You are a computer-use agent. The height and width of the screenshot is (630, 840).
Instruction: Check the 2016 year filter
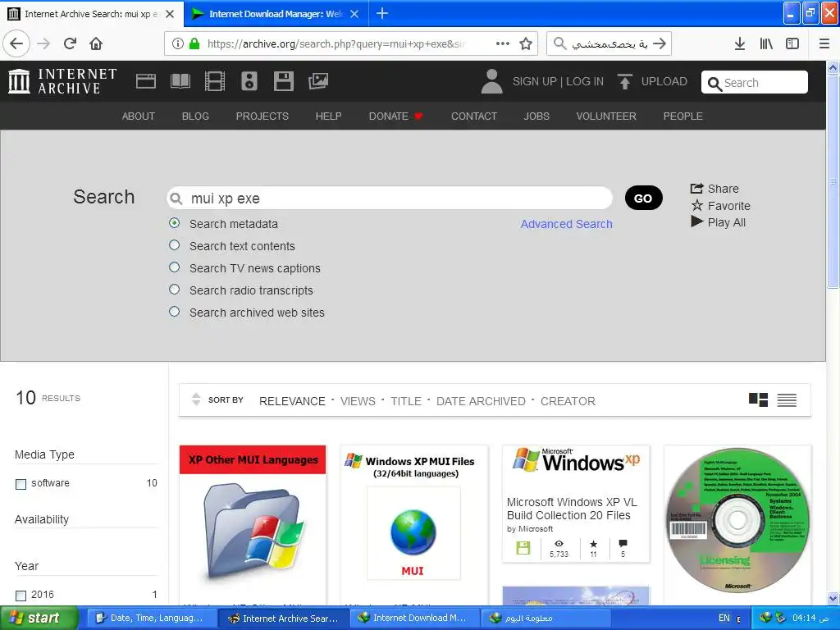[21, 596]
